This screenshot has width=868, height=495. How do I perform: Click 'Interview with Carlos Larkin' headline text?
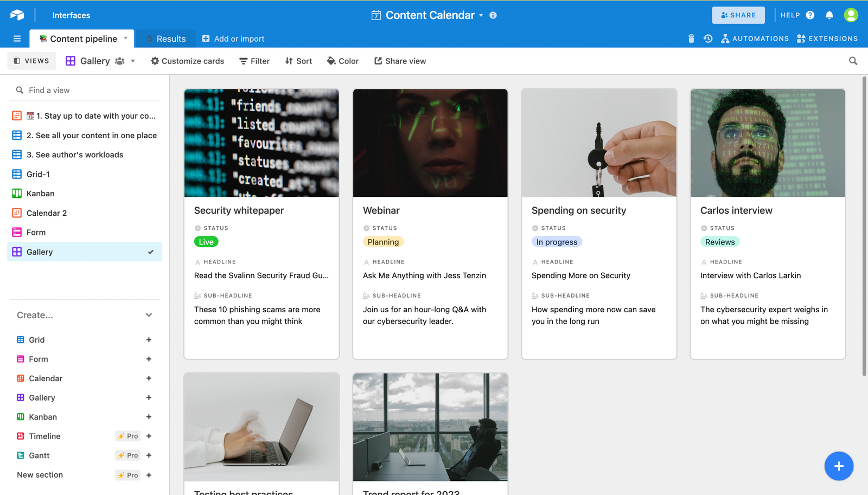(750, 275)
